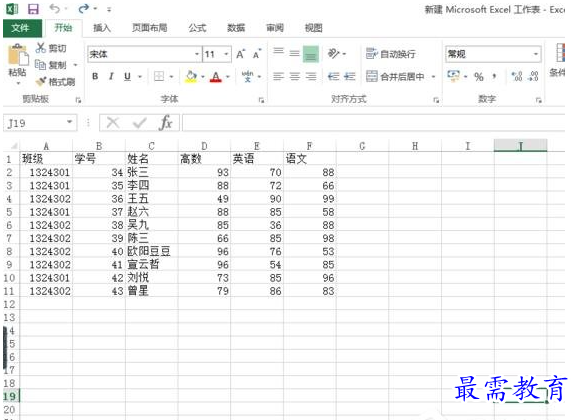
Task: Open Insert Function fx dialog
Action: [x=166, y=123]
